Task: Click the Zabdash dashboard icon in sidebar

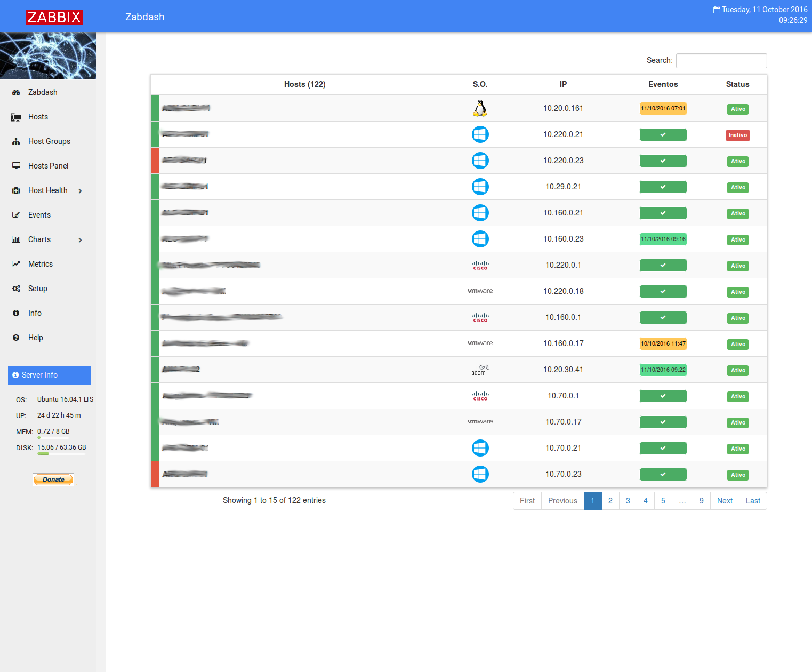Action: [x=15, y=92]
